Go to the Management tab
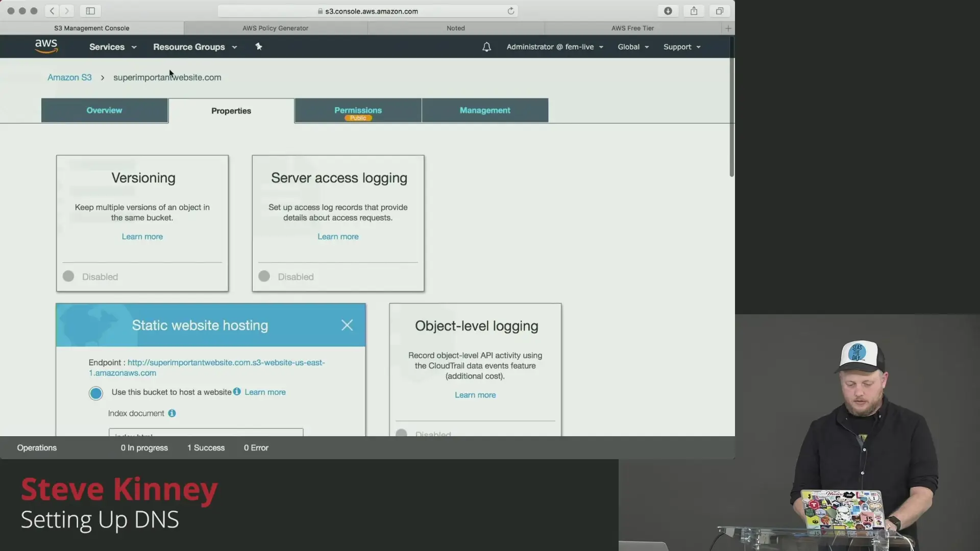This screenshot has height=551, width=980. (485, 110)
